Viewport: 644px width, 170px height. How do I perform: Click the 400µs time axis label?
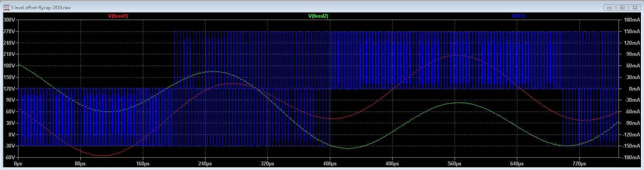(330, 164)
